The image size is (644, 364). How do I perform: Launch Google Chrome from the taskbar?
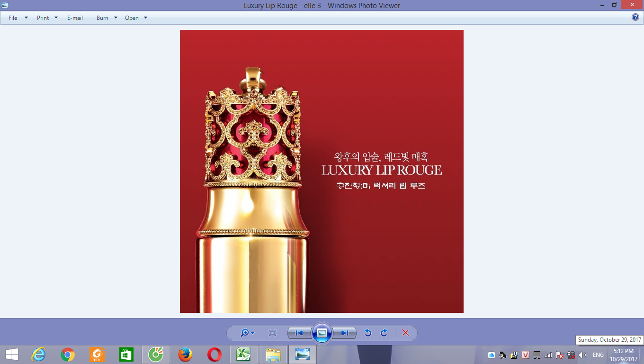(68, 355)
